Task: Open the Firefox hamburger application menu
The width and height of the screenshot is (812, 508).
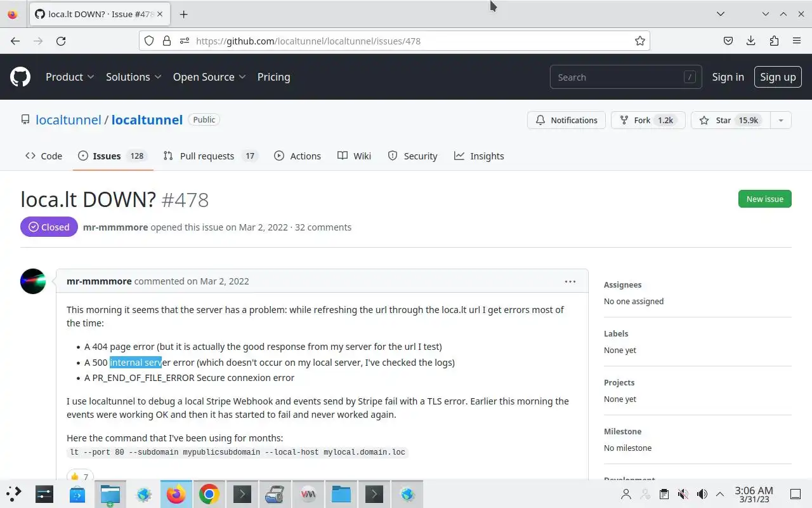Action: click(797, 41)
